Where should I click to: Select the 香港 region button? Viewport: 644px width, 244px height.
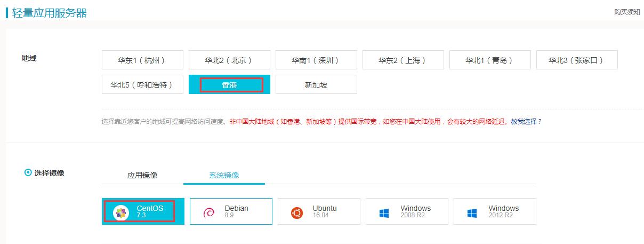click(x=229, y=85)
